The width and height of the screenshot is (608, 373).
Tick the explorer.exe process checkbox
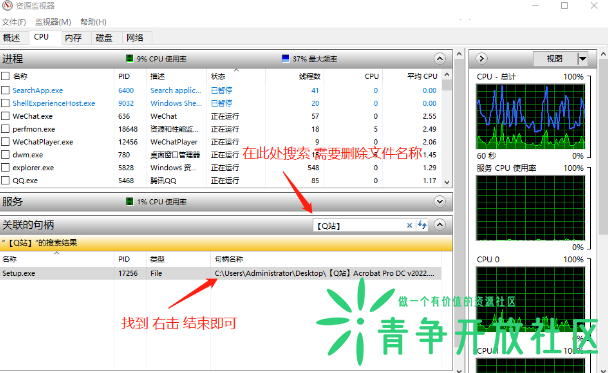(x=5, y=168)
